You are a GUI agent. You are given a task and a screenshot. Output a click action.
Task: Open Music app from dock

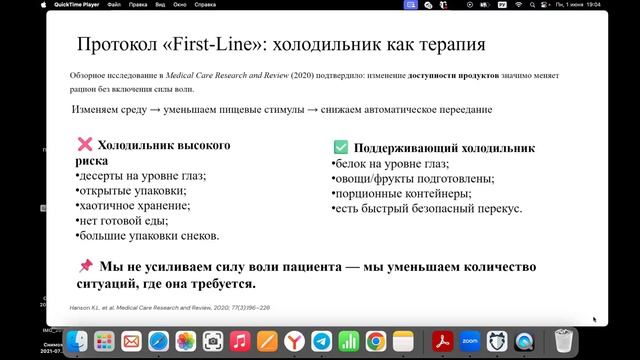240,341
